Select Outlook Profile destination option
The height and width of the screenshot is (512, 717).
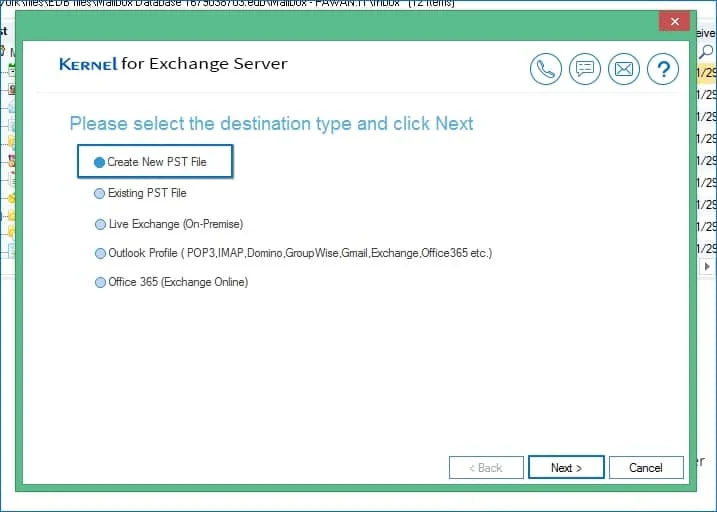(293, 253)
